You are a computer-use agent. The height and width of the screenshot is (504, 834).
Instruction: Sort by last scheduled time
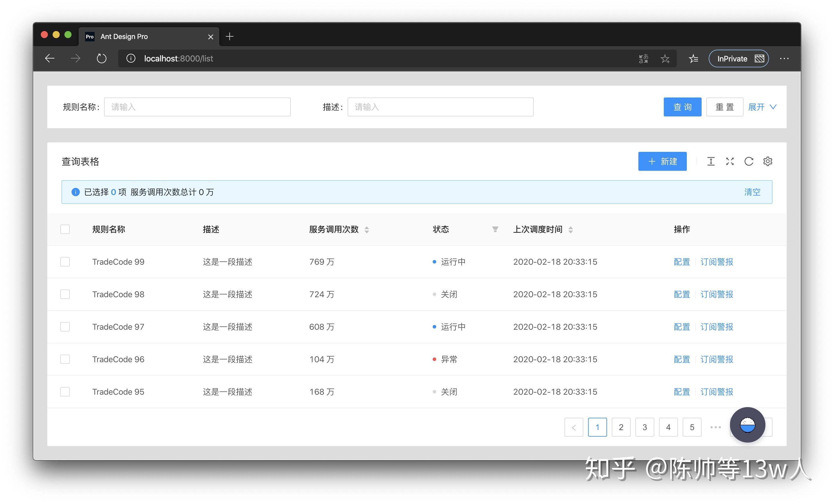point(571,230)
